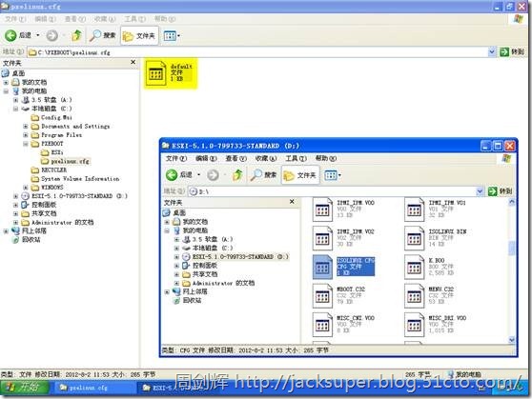Select ISOLINUX.BIN file icon
This screenshot has height=399, width=532.
click(x=414, y=239)
